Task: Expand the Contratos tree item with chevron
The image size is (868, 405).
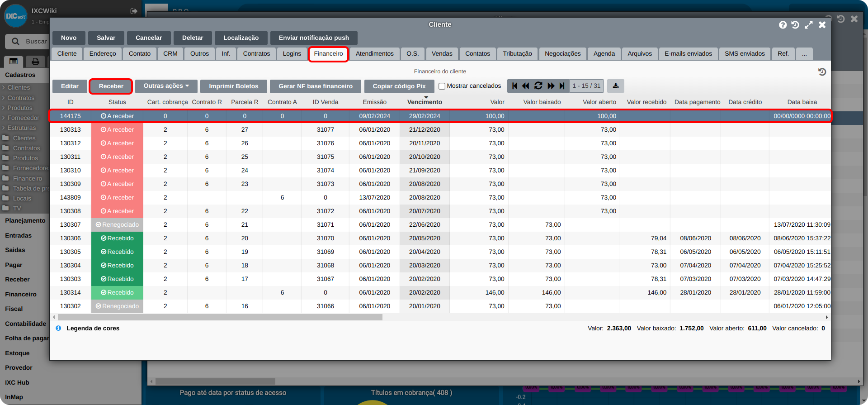Action: pos(4,98)
